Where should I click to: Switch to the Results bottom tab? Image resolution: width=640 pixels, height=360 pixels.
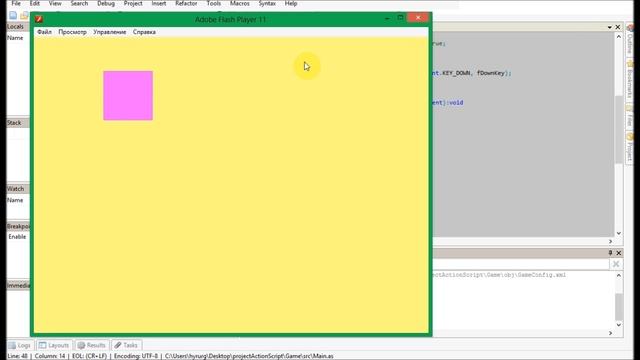(x=92, y=345)
